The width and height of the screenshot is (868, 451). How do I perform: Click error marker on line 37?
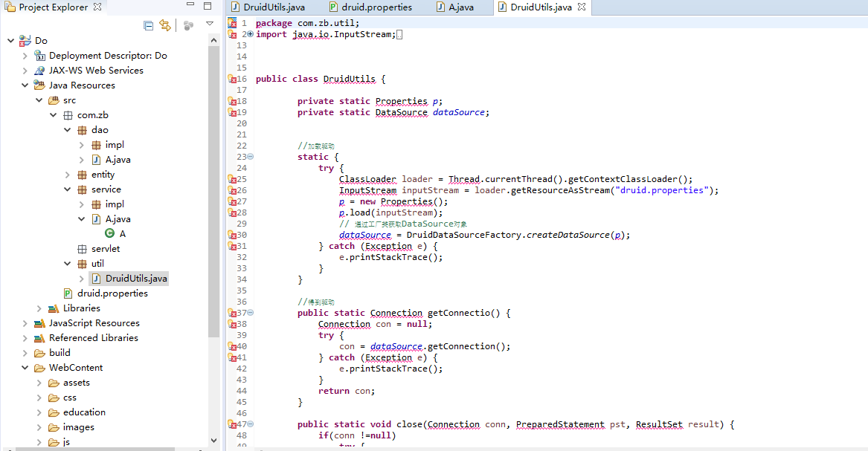pyautogui.click(x=233, y=313)
